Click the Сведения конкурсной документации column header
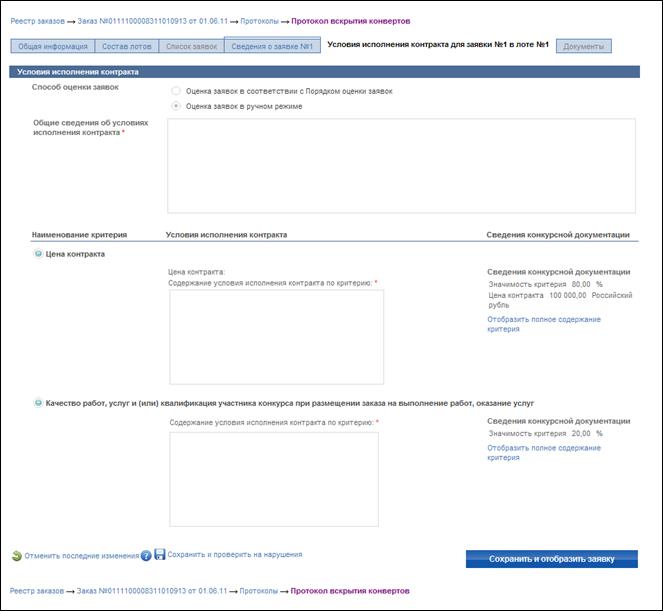The image size is (663, 611). pos(558,235)
